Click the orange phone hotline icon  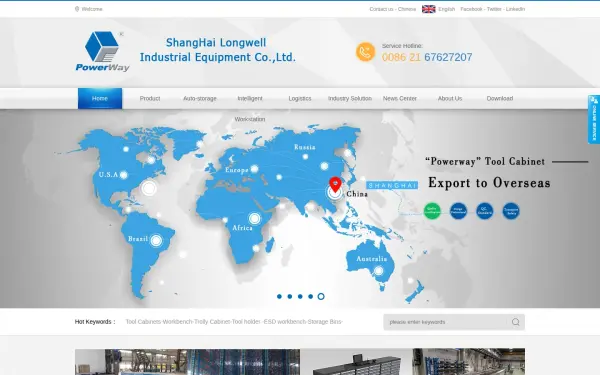(365, 52)
